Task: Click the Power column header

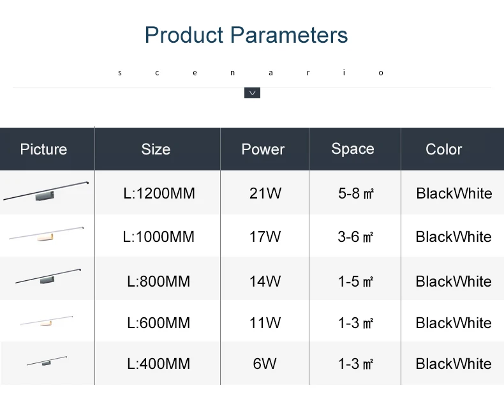Action: 263,149
